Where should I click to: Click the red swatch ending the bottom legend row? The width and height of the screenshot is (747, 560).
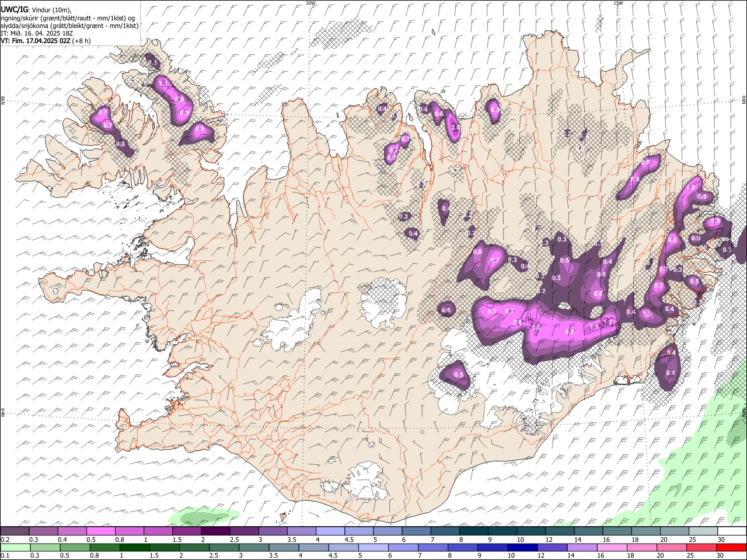[x=731, y=547]
